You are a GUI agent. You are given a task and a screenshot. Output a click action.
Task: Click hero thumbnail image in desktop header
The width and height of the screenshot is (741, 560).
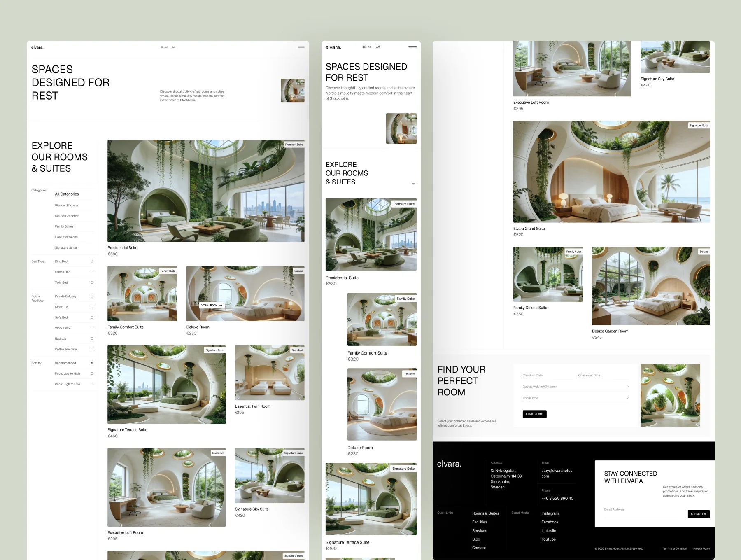click(x=293, y=90)
